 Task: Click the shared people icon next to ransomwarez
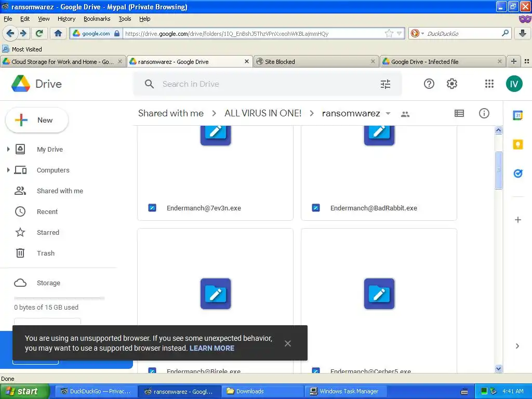click(x=405, y=114)
